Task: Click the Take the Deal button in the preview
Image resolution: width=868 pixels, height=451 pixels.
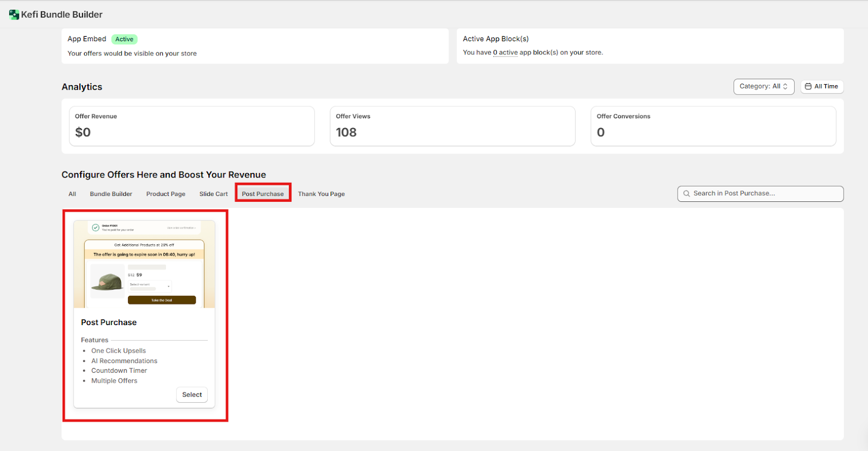Action: [162, 300]
